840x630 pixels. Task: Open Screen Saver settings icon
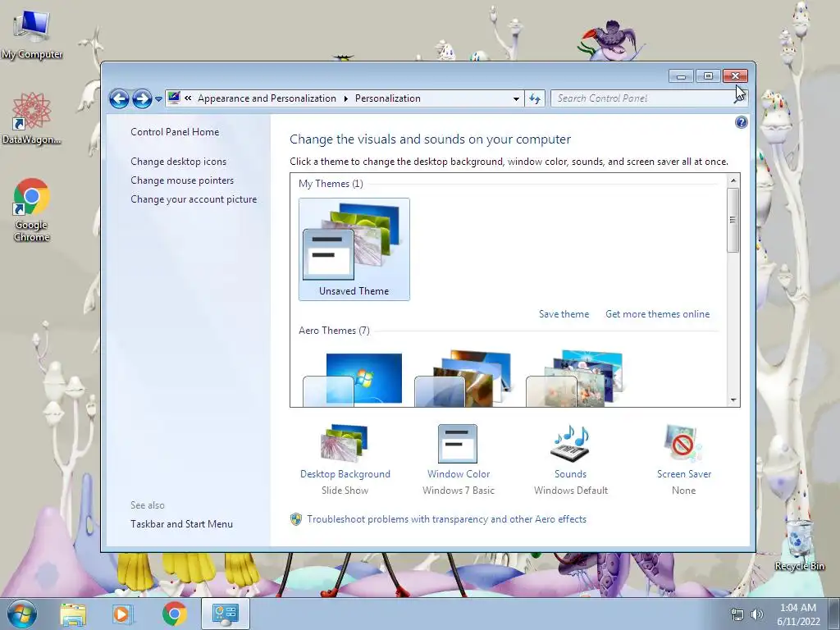682,443
